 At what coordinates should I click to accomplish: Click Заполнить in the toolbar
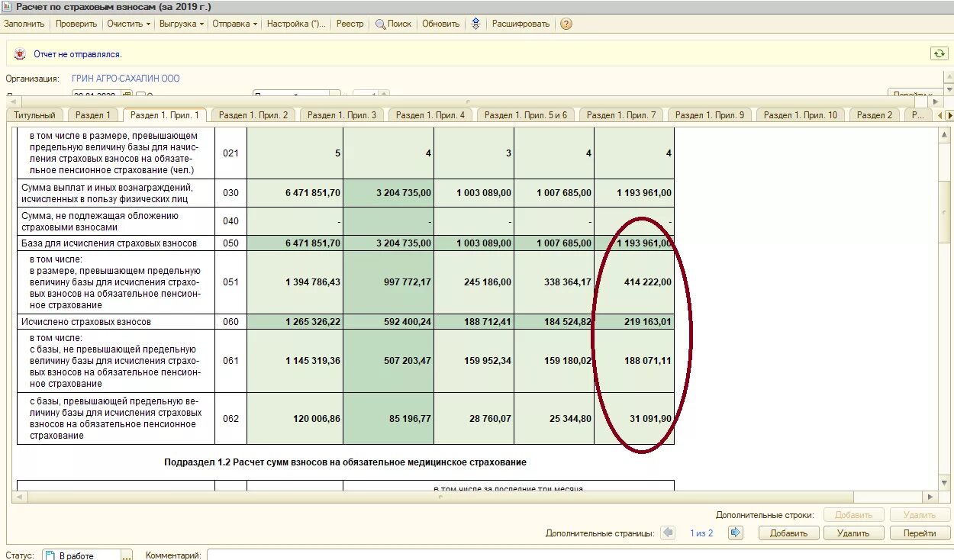click(x=24, y=24)
